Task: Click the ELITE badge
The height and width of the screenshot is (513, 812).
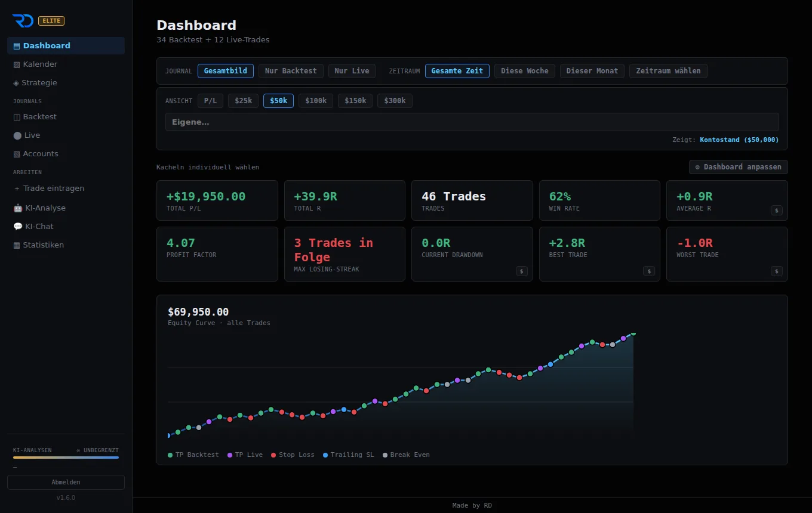Action: click(51, 21)
